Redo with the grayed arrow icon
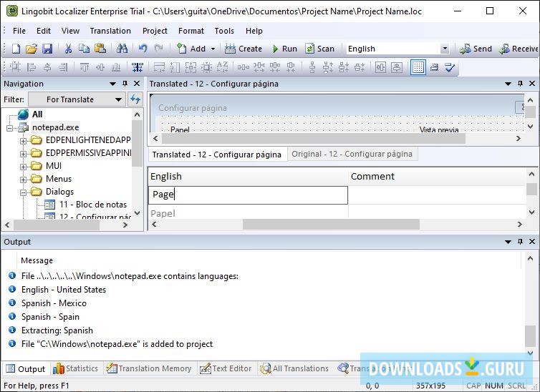This screenshot has height=392, width=540. [x=158, y=49]
